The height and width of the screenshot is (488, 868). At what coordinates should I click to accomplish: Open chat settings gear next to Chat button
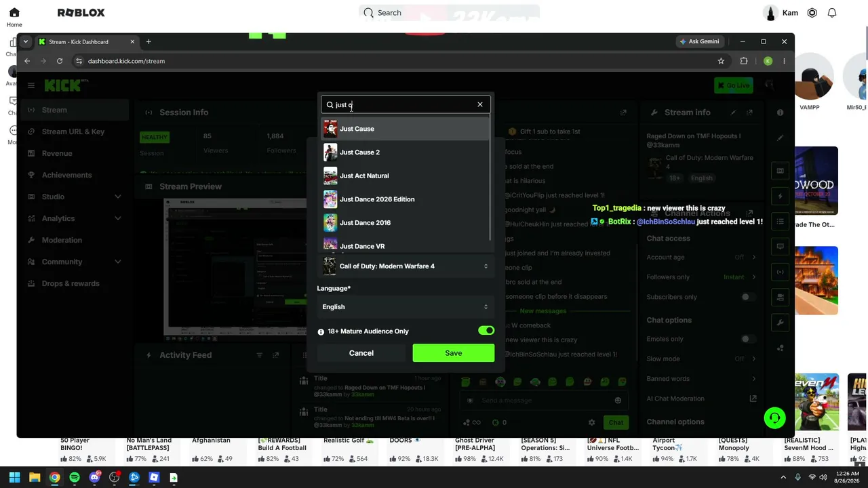point(592,422)
